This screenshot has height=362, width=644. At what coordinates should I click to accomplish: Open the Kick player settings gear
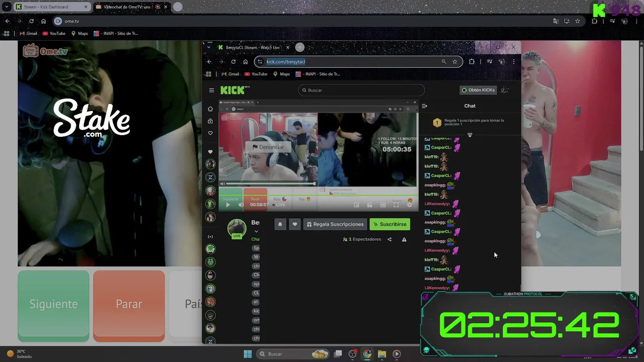(409, 205)
